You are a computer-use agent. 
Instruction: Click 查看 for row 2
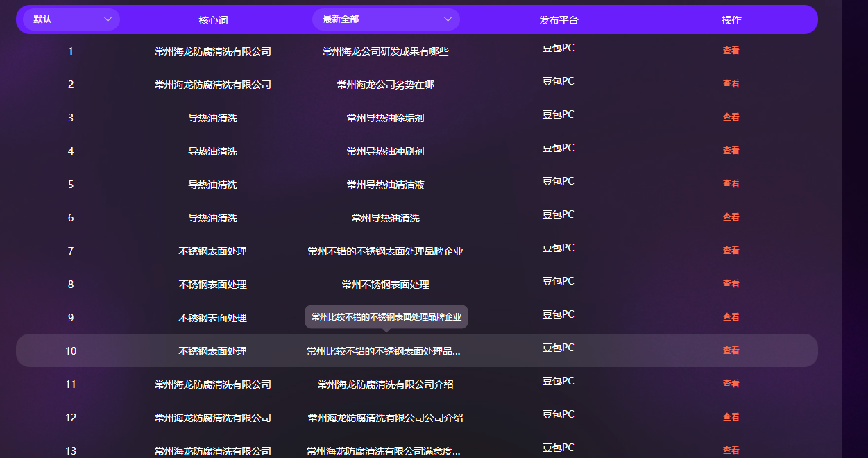pos(731,84)
